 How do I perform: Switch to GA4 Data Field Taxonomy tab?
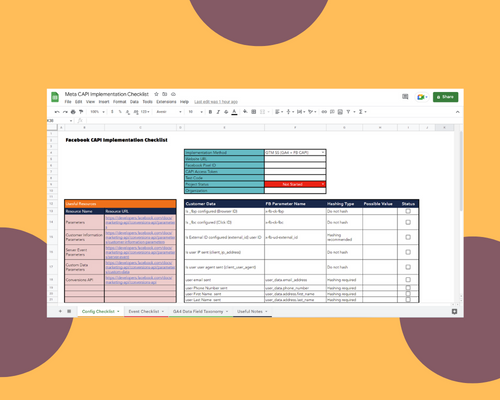[201, 311]
